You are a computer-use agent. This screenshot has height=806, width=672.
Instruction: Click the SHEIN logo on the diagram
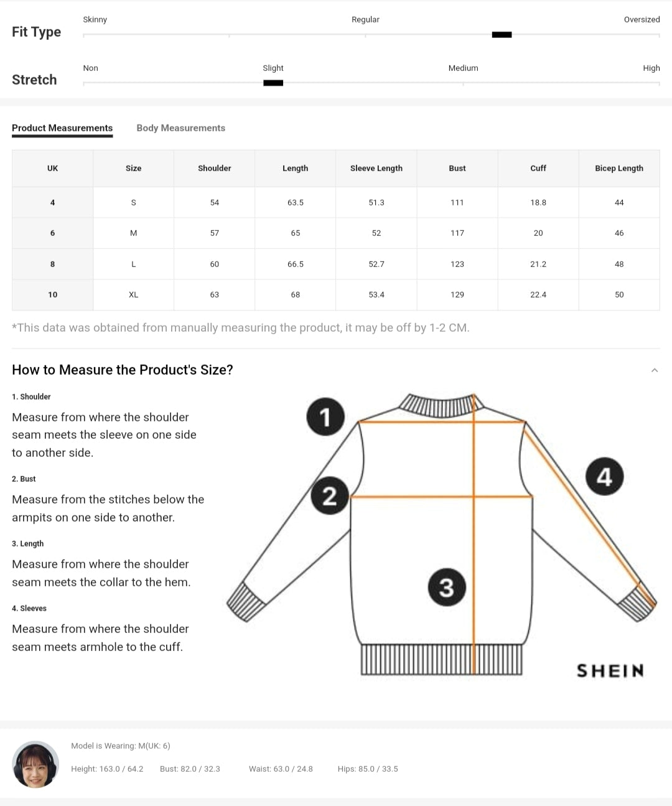610,670
